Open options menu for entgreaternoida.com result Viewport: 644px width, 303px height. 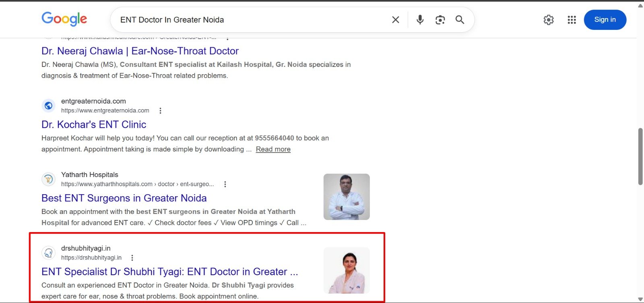(x=160, y=111)
